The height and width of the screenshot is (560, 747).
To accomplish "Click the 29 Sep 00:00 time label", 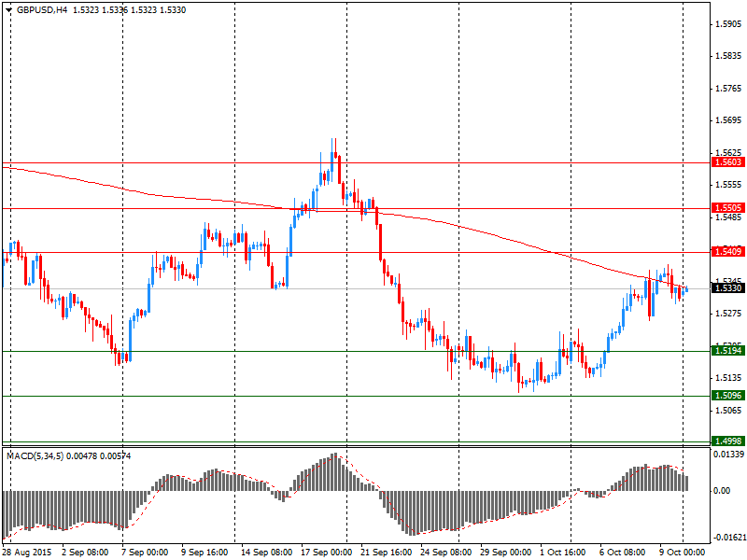I will pos(506,553).
